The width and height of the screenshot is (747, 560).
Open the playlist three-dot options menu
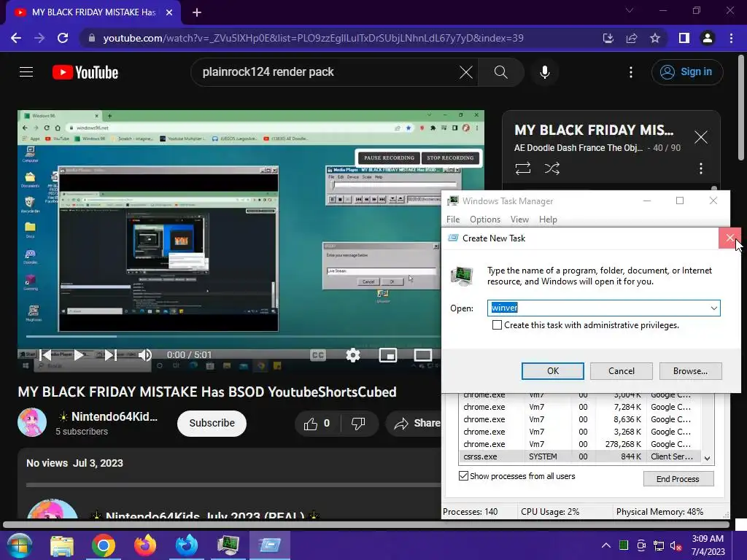point(701,168)
